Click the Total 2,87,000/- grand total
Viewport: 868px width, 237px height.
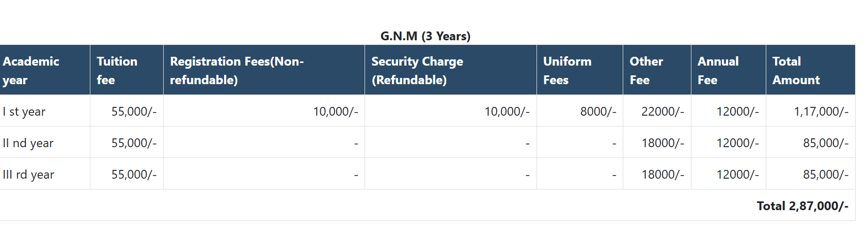click(802, 206)
